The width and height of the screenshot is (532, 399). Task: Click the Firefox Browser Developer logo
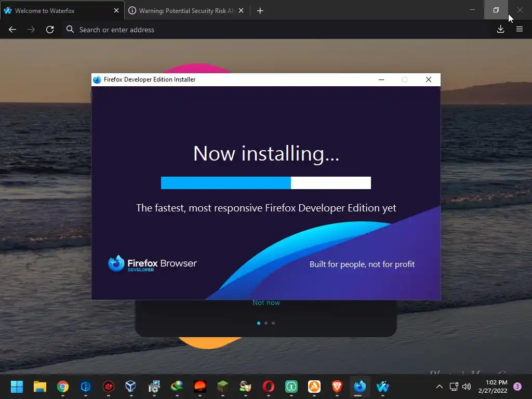tap(152, 263)
